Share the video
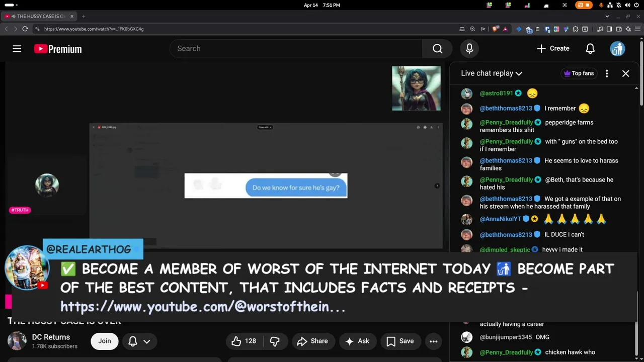Image resolution: width=644 pixels, height=362 pixels. (312, 341)
